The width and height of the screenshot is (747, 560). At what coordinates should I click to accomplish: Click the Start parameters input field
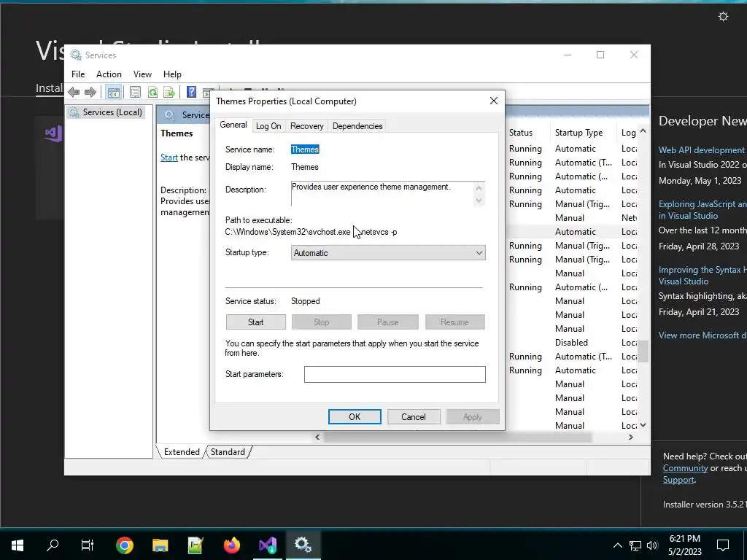coord(395,374)
